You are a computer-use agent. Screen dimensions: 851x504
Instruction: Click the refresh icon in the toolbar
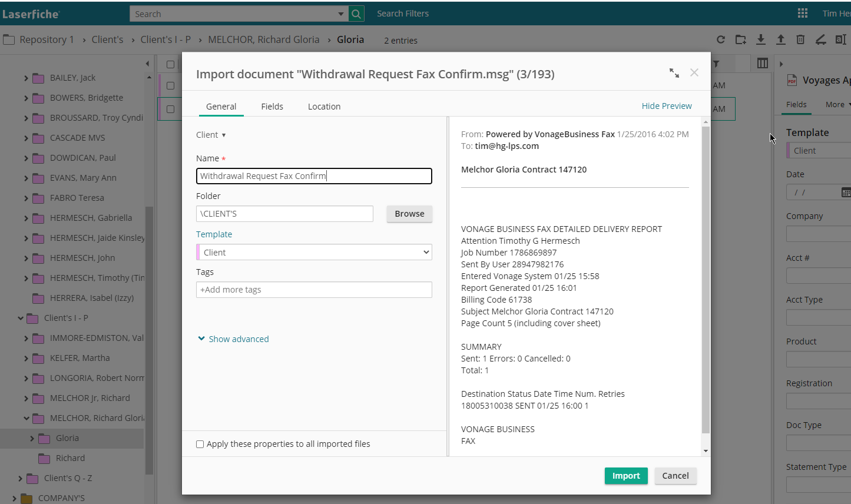721,39
